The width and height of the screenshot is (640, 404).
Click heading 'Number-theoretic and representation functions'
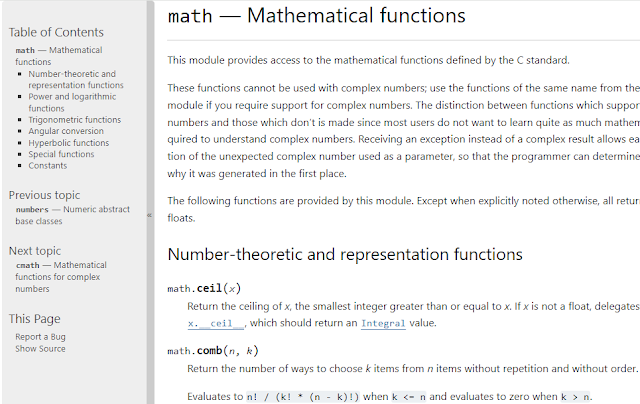coord(345,254)
